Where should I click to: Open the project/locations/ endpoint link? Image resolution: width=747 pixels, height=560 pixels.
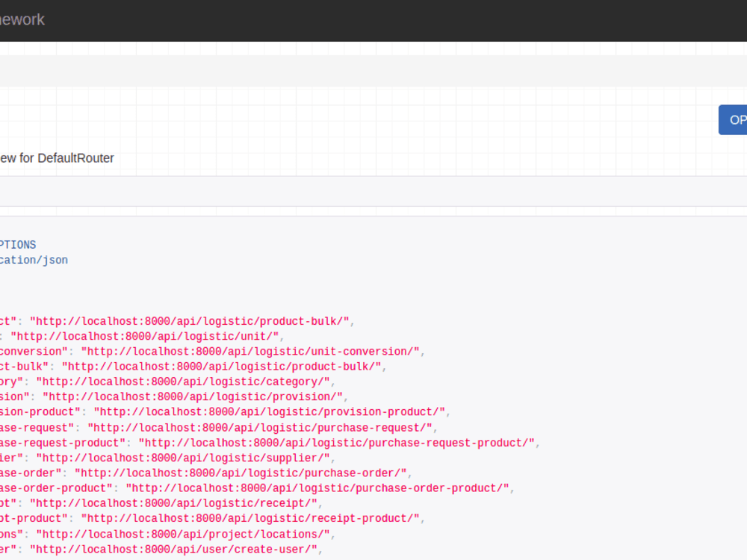pyautogui.click(x=183, y=535)
